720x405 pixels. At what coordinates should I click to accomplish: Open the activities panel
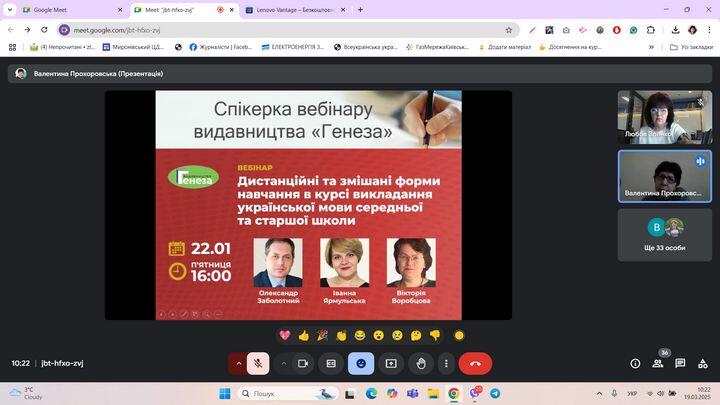coord(703,363)
